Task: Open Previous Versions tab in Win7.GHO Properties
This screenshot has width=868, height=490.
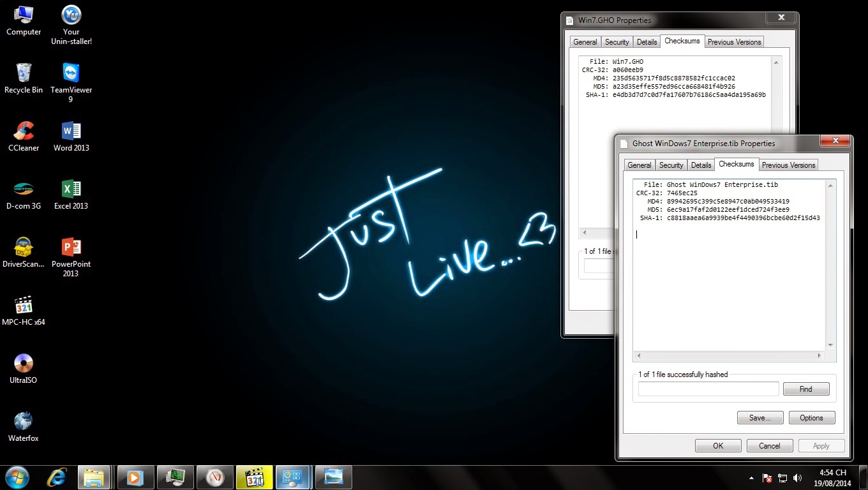Action: 734,42
